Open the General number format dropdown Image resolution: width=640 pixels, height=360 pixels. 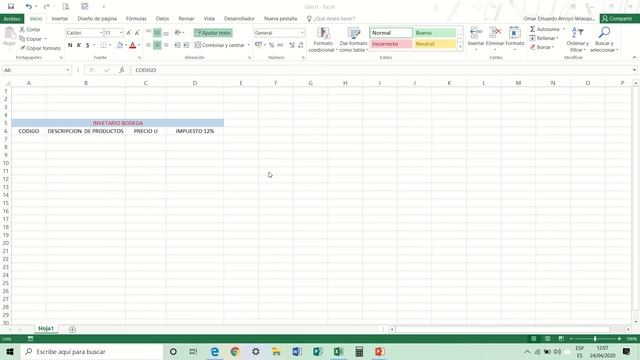coord(302,33)
